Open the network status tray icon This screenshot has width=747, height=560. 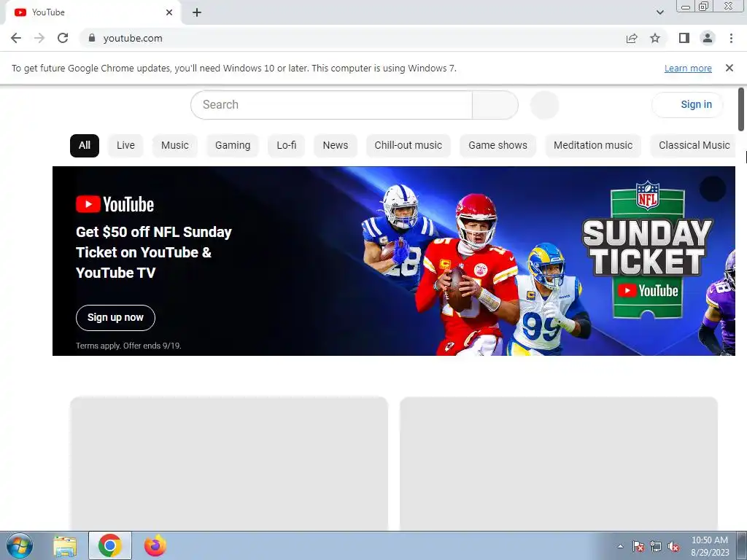656,546
